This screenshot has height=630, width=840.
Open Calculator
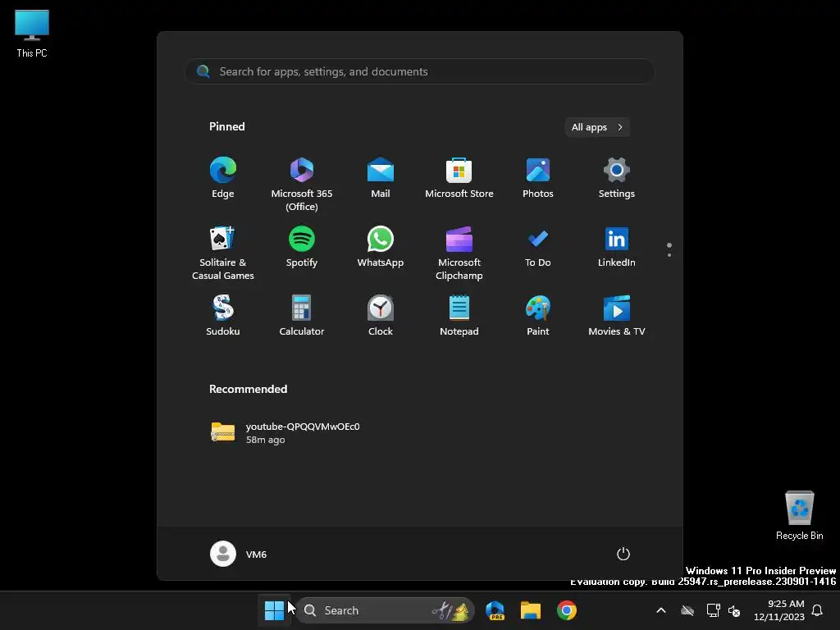[302, 316]
